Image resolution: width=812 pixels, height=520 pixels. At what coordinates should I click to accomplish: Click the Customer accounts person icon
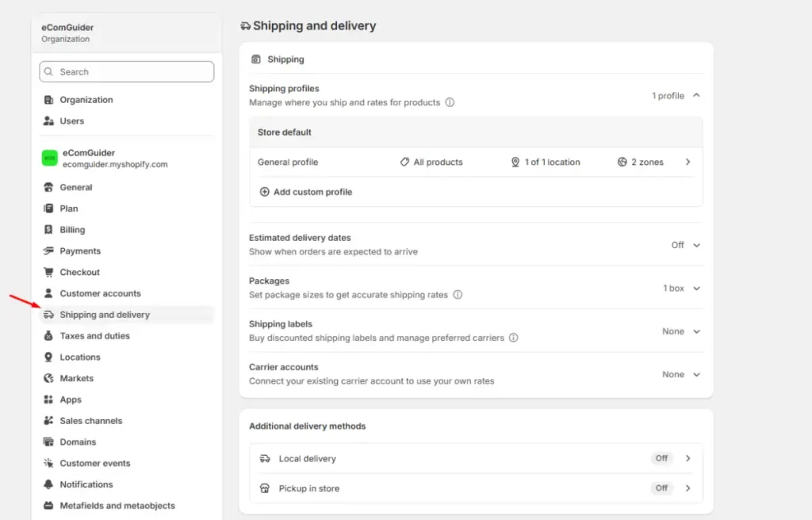tap(48, 293)
